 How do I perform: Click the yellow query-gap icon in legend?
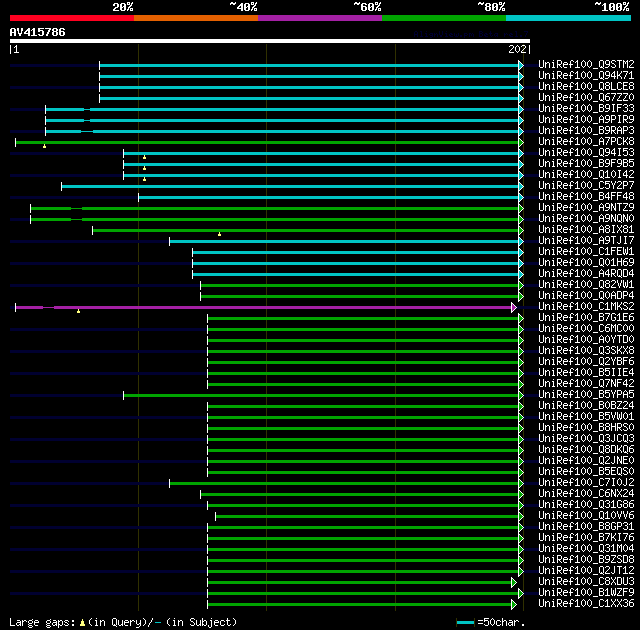[x=82, y=623]
